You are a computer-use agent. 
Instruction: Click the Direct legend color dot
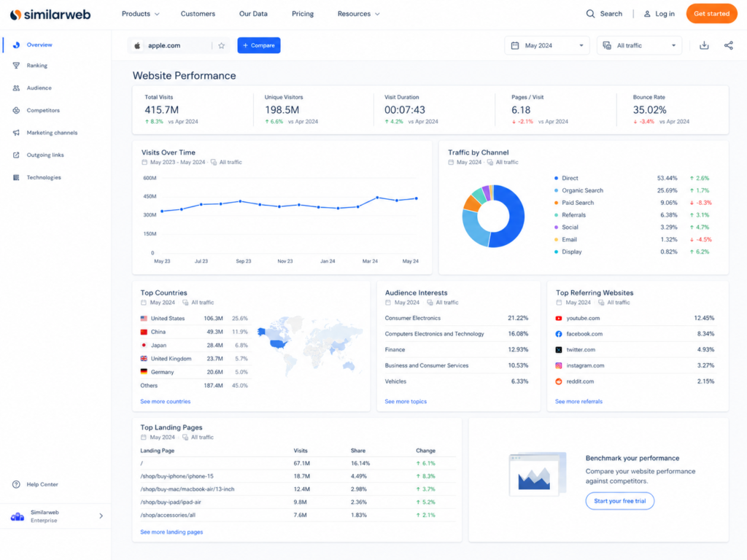click(556, 178)
